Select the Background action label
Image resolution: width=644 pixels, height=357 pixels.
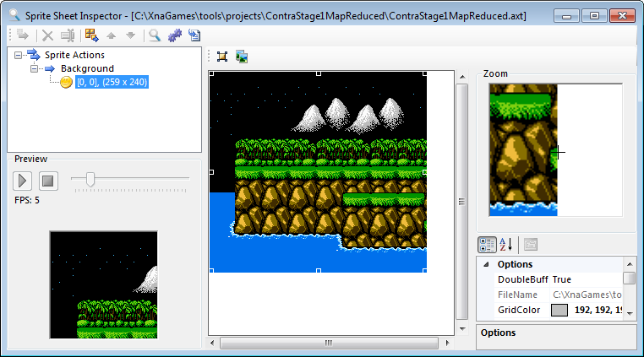tap(88, 68)
